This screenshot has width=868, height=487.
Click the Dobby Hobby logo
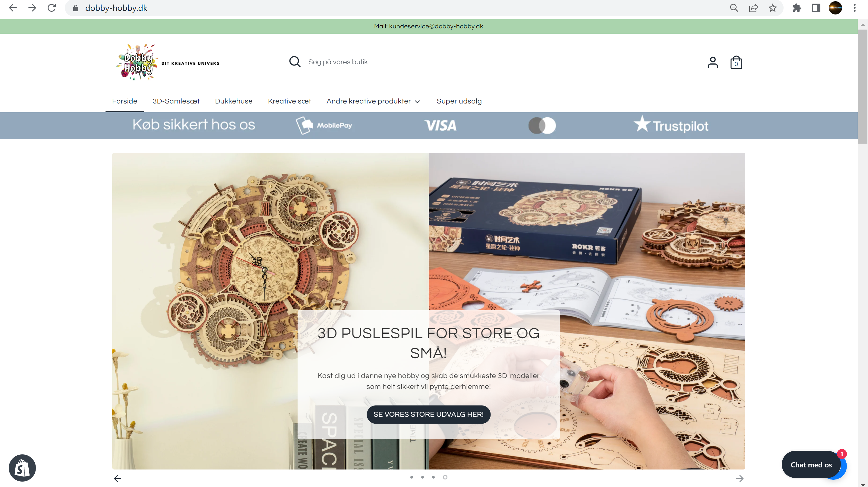(x=168, y=62)
